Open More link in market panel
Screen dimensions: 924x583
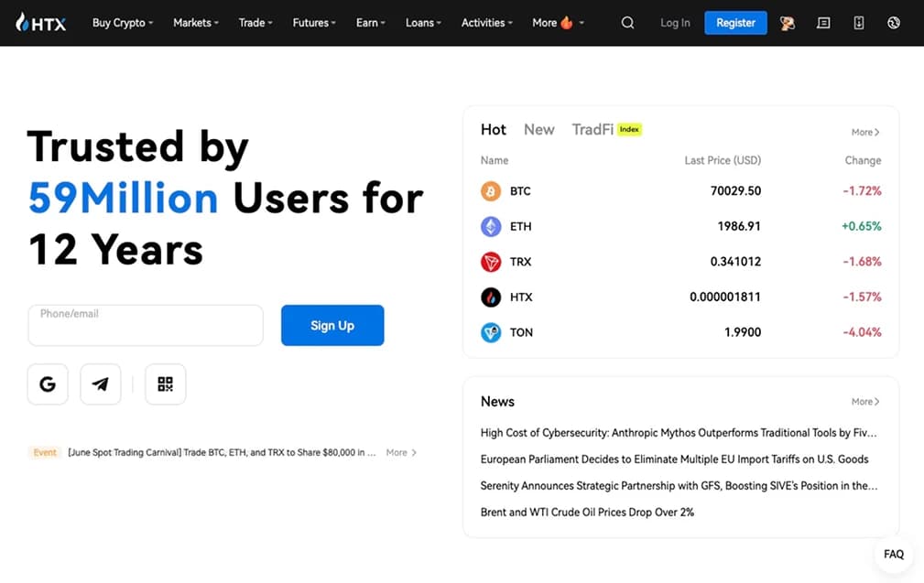[865, 133]
